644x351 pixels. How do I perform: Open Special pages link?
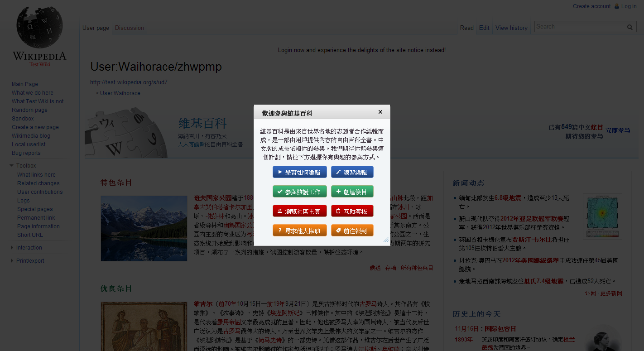coord(35,209)
